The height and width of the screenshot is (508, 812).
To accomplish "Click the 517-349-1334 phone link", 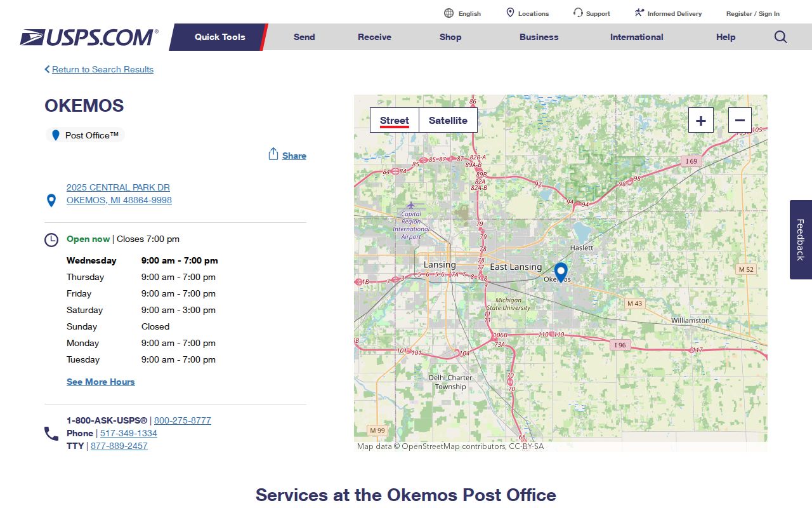I will [x=129, y=433].
